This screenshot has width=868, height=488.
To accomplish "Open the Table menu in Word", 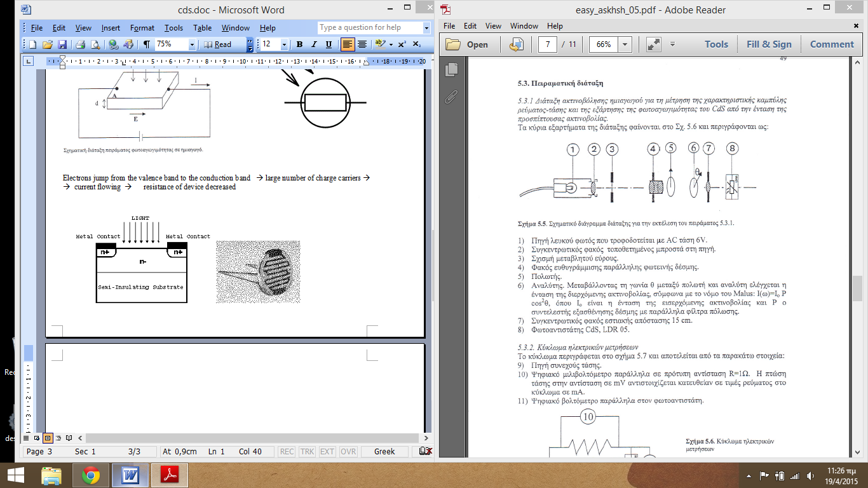I will click(203, 28).
